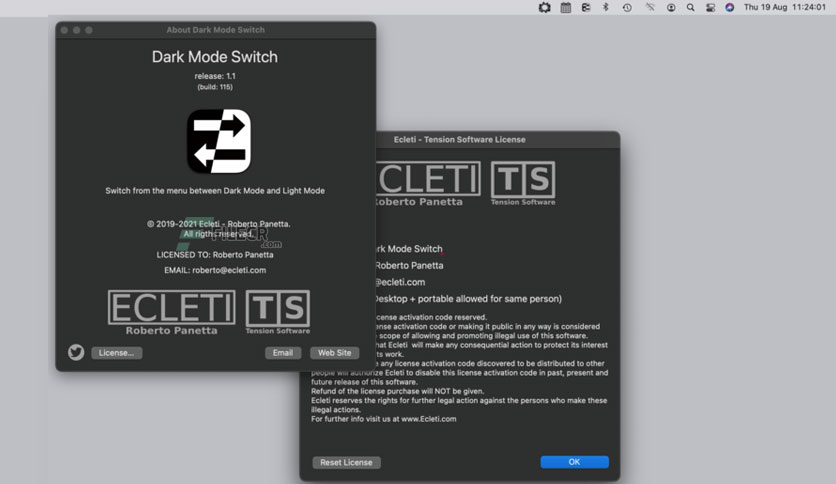Open Control Center icon in menu bar
The width and height of the screenshot is (836, 484).
click(710, 7)
